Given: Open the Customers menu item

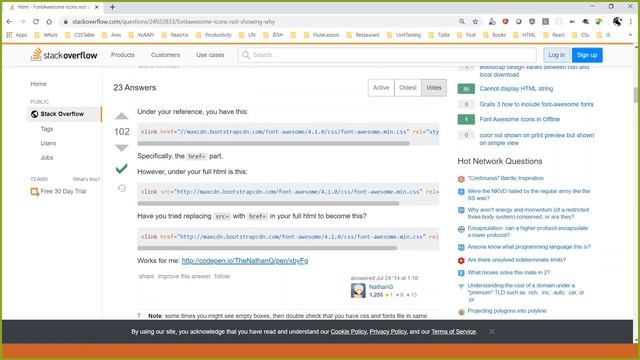Looking at the screenshot, I should click(x=165, y=55).
